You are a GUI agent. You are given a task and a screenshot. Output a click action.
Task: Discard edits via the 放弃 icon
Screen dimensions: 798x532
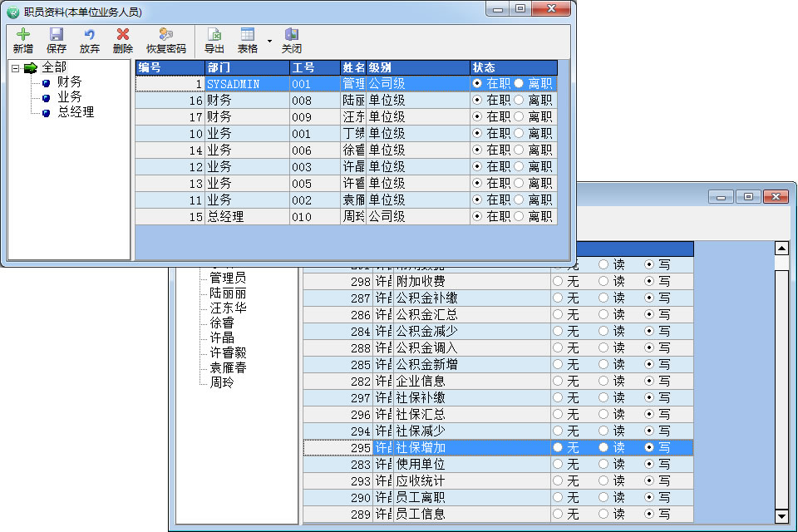click(90, 40)
